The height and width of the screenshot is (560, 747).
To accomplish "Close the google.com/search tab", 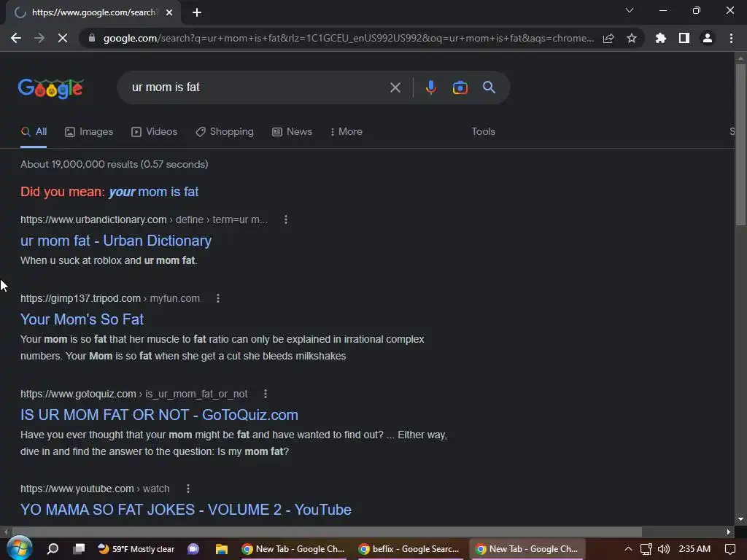I will point(169,12).
